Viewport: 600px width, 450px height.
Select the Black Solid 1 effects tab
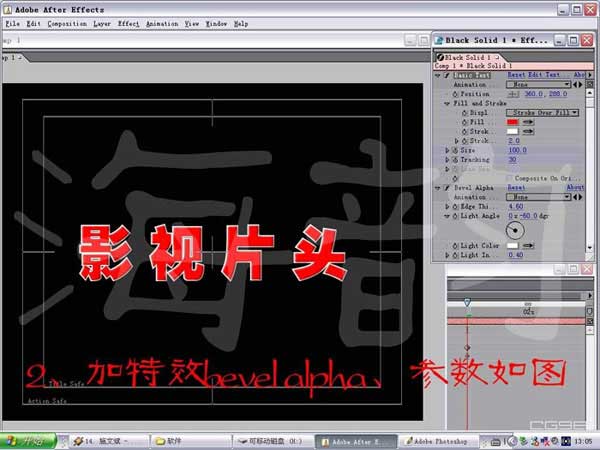468,57
